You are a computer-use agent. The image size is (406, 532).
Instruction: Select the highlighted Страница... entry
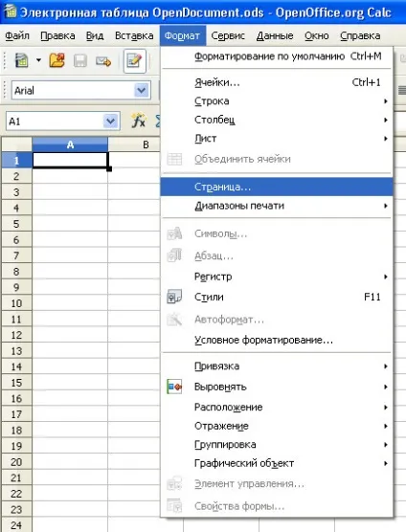pyautogui.click(x=277, y=187)
